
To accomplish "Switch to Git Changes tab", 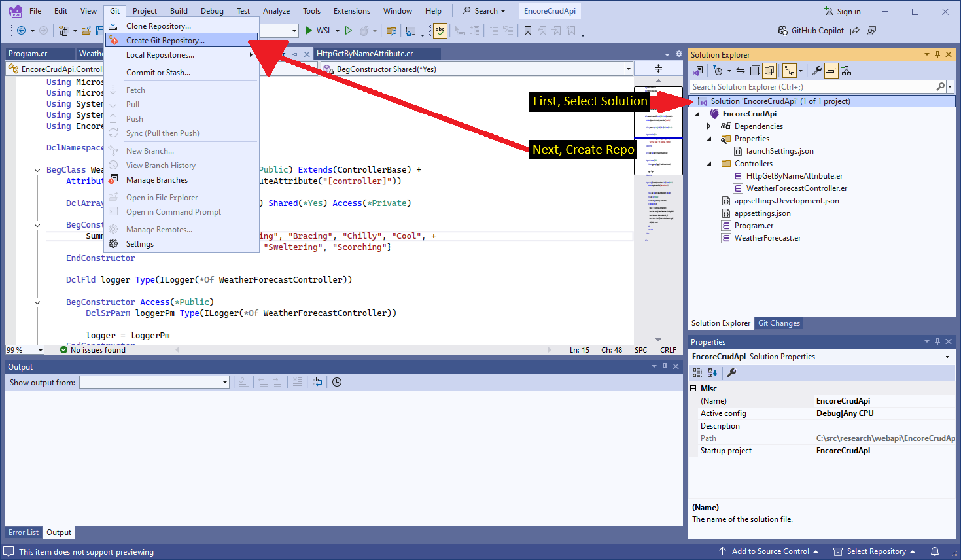I will [778, 323].
